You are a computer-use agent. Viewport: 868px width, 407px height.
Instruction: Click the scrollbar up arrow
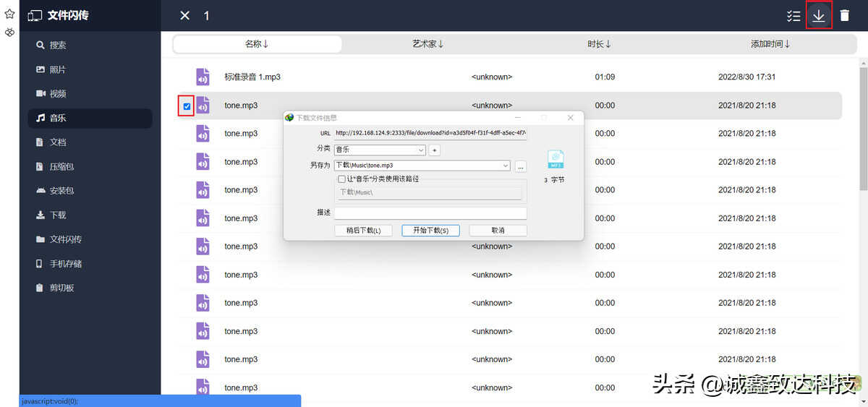point(863,61)
